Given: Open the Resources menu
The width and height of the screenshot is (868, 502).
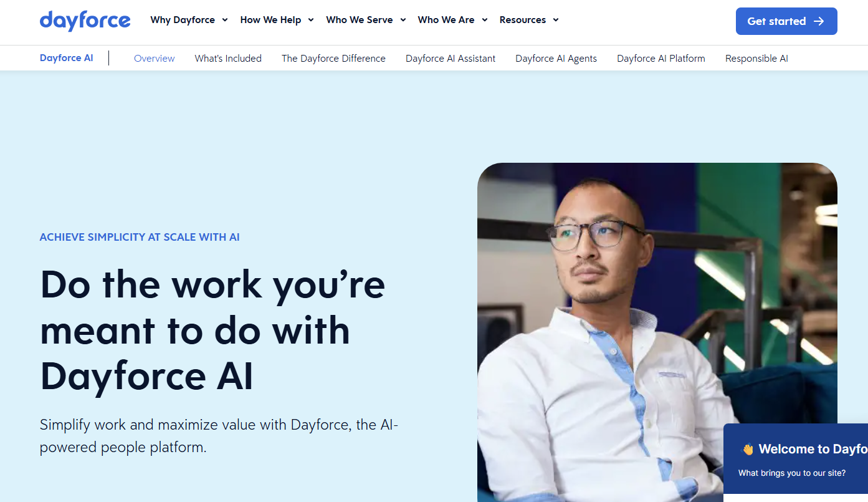Looking at the screenshot, I should 530,20.
